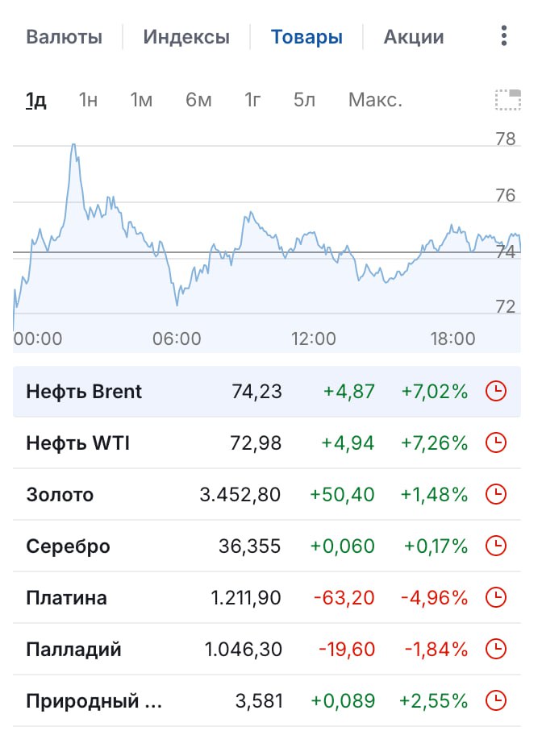Click the clock icon in Платина row

496,597
